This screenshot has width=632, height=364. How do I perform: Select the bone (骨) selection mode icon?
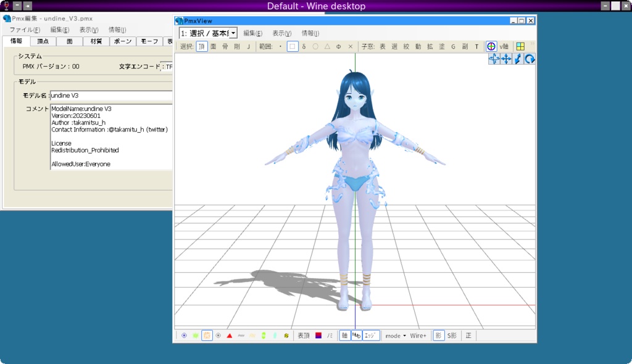click(x=225, y=46)
